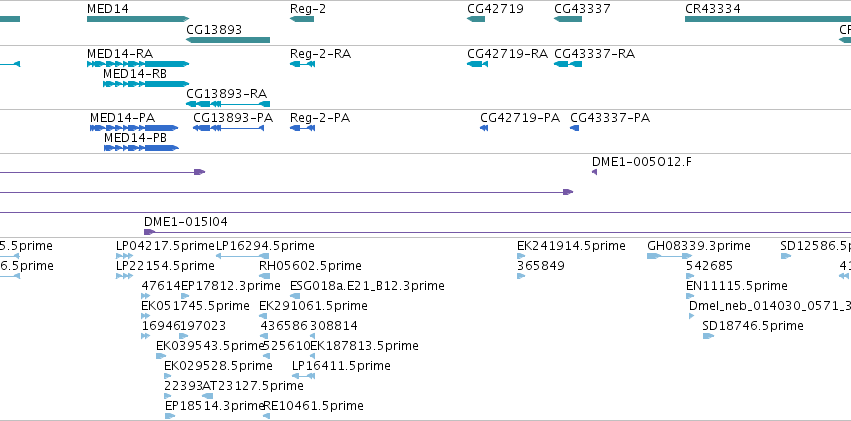Select the LP16411.5prime EST feature
The height and width of the screenshot is (421, 851).
coord(303,376)
